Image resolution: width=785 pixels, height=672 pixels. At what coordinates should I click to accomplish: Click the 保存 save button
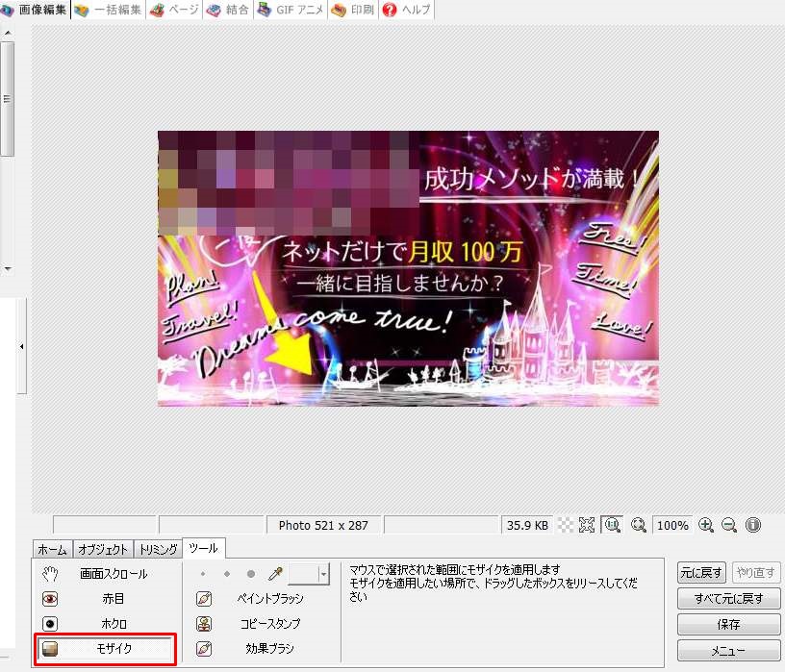pos(728,624)
